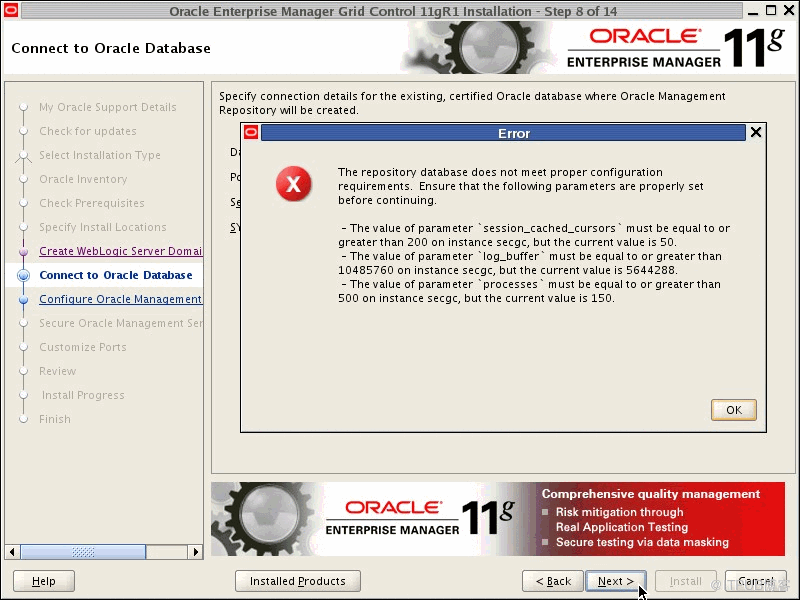The width and height of the screenshot is (800, 600).
Task: Click Customize Ports step
Action: [83, 347]
